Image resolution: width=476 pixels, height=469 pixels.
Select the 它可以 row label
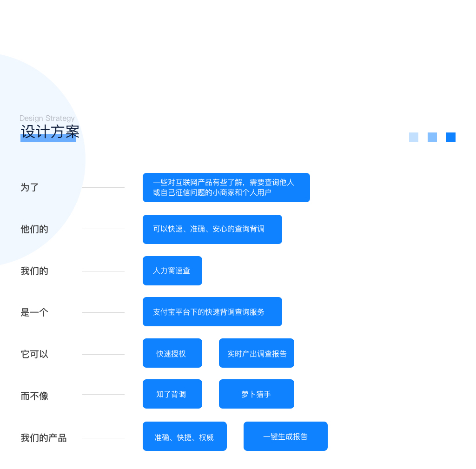tap(34, 354)
